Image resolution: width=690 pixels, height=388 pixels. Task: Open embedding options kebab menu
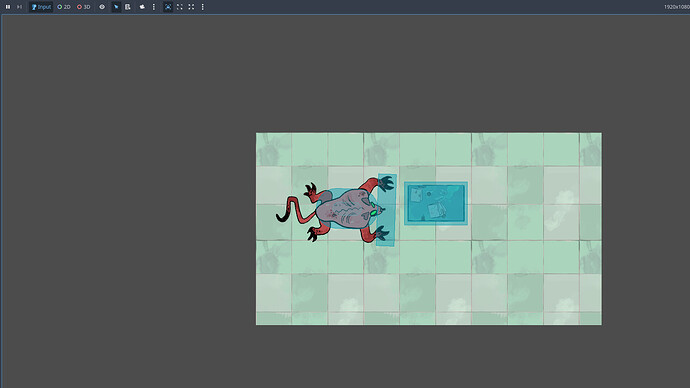pyautogui.click(x=202, y=7)
